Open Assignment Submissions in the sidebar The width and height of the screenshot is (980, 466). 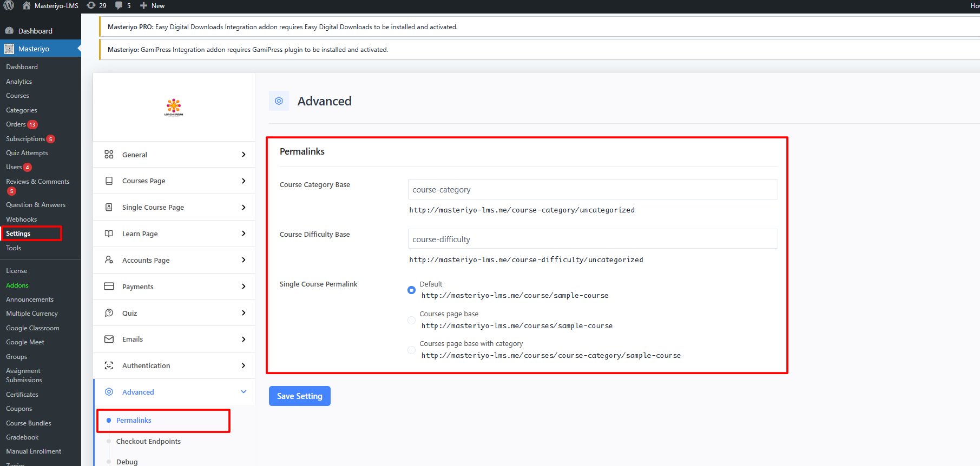(x=24, y=375)
